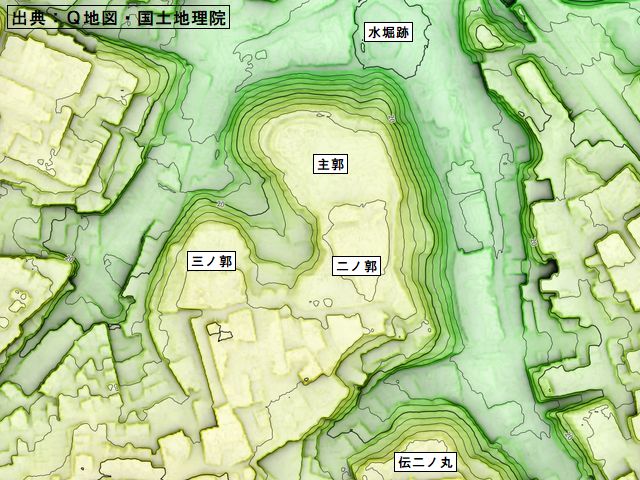Image resolution: width=640 pixels, height=480 pixels.
Task: Click contour number 25 northeast of 主郭
Action: 389,119
